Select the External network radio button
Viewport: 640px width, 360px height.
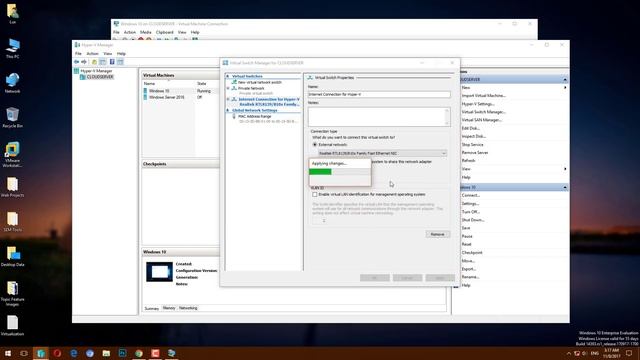click(x=315, y=144)
